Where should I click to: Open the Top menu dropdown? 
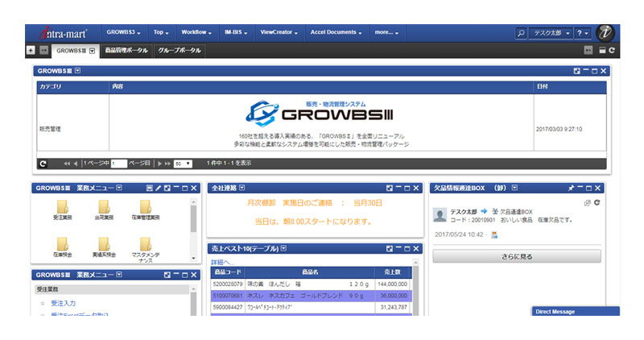coord(161,32)
